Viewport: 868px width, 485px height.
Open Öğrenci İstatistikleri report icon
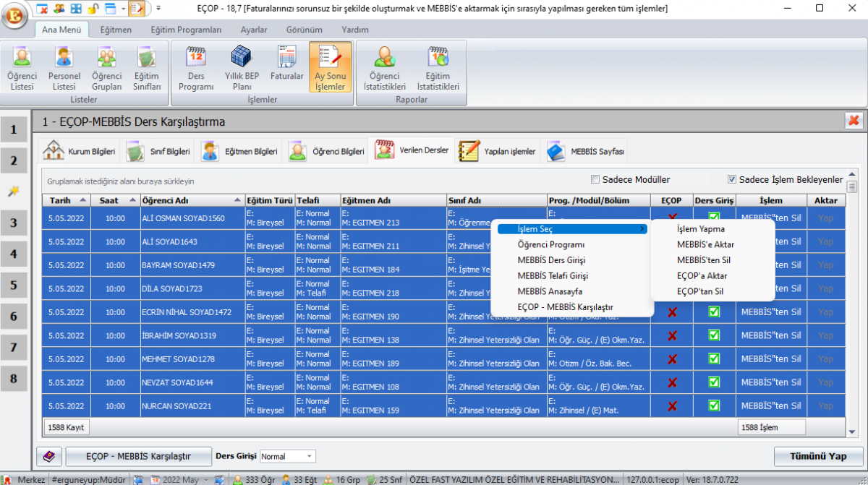click(384, 69)
